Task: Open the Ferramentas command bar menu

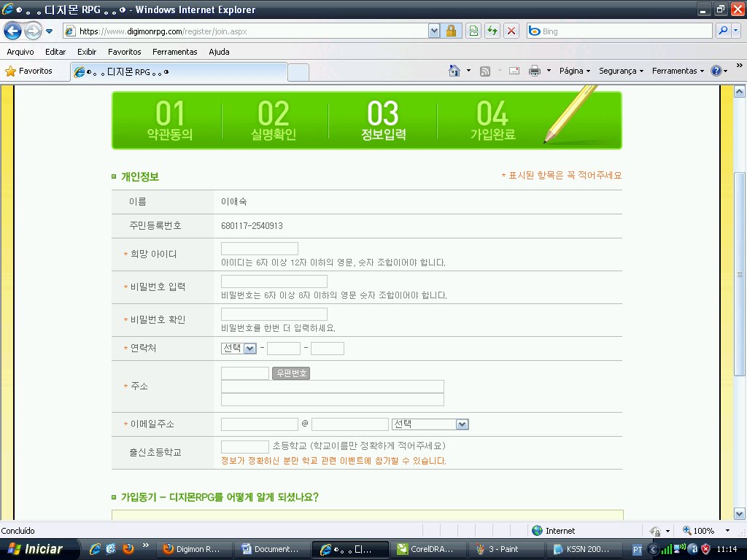Action: (678, 71)
